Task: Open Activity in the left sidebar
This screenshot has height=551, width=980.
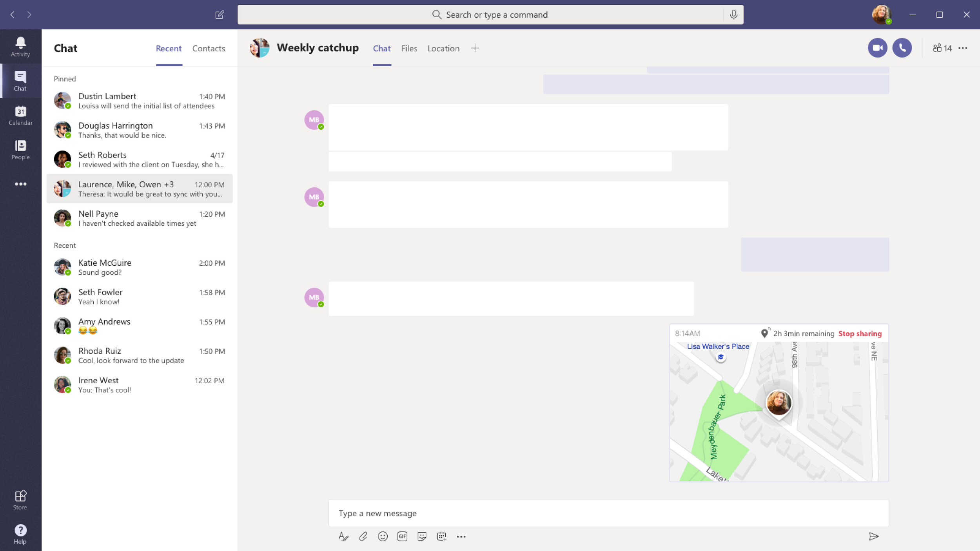Action: (x=20, y=45)
